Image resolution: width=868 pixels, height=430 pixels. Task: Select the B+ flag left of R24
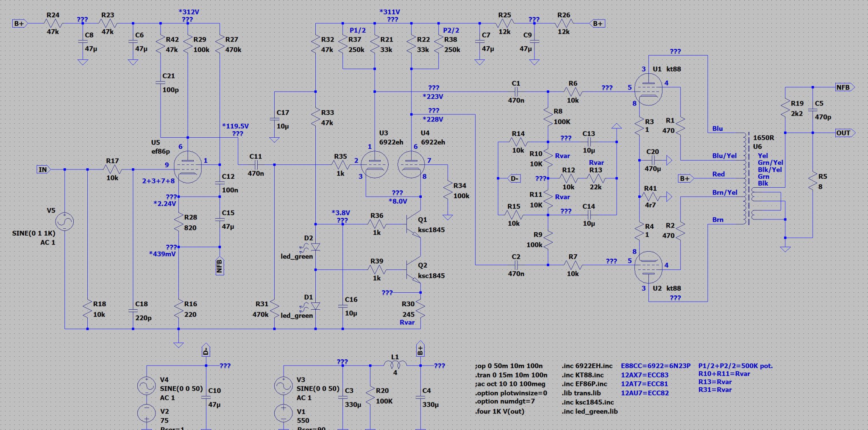pyautogui.click(x=19, y=24)
